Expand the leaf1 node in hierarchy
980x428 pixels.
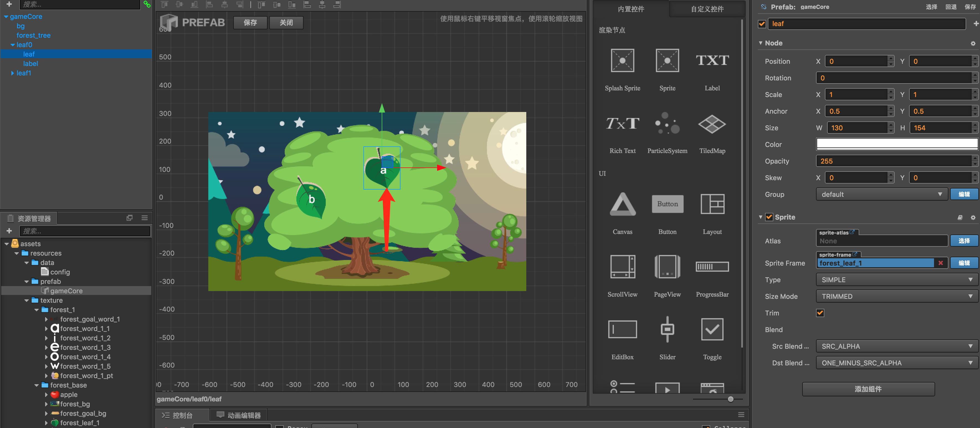click(12, 73)
